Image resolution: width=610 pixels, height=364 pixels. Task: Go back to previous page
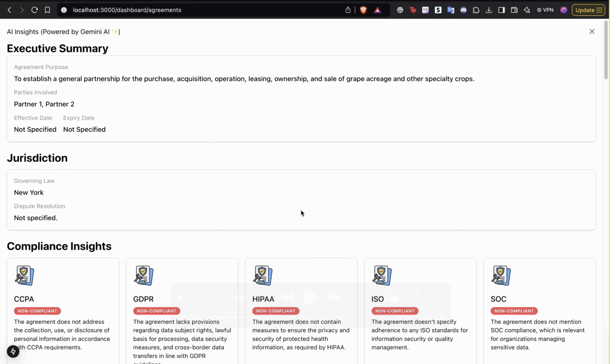point(10,10)
